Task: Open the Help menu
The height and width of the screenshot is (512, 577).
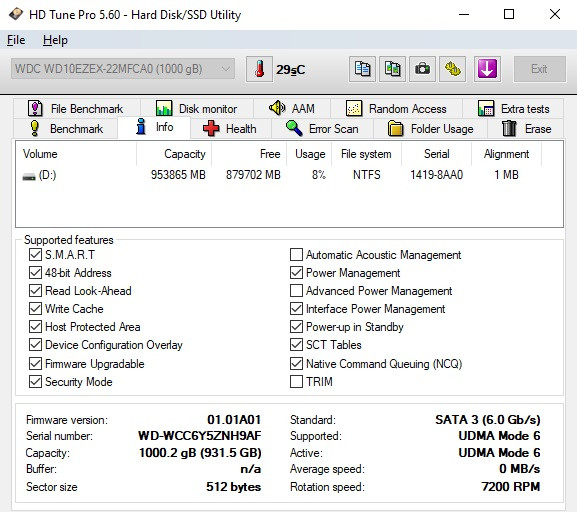Action: (55, 40)
